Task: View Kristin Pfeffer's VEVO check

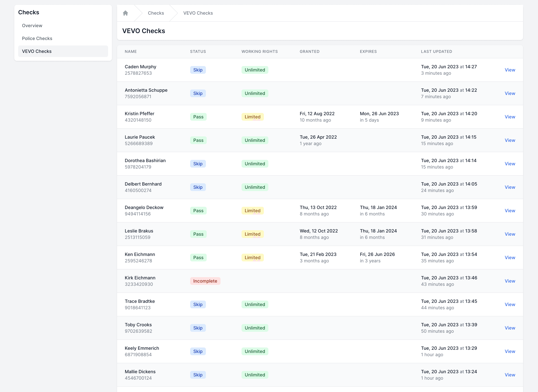Action: coord(510,117)
